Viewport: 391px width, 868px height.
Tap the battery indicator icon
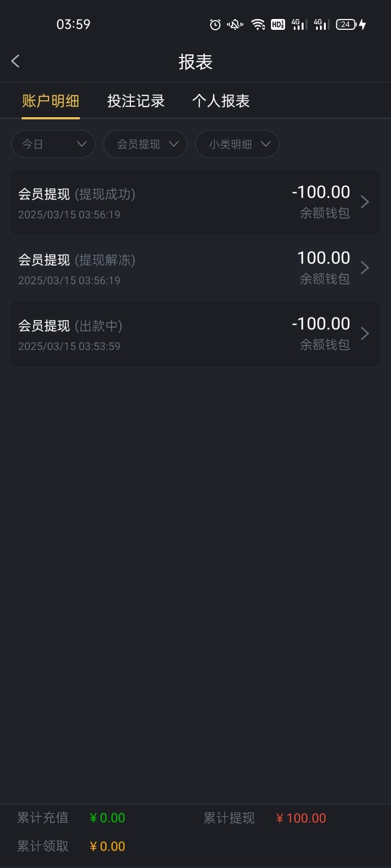(x=346, y=24)
